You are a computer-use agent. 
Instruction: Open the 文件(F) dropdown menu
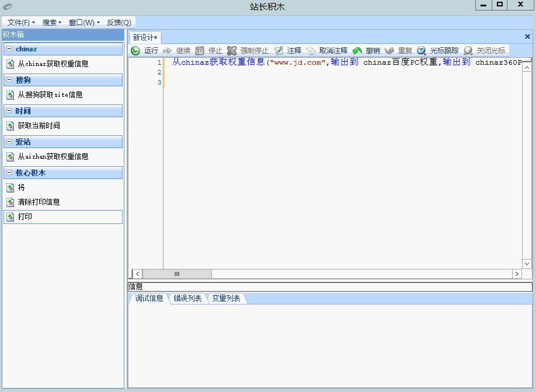tap(21, 23)
